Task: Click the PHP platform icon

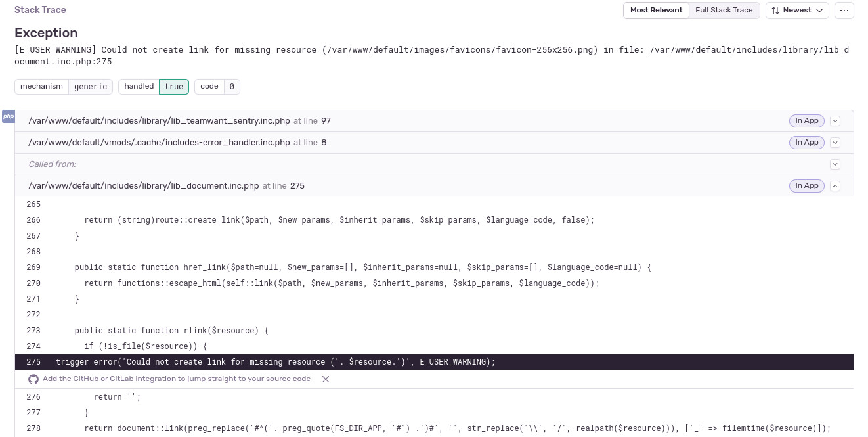Action: pyautogui.click(x=8, y=116)
